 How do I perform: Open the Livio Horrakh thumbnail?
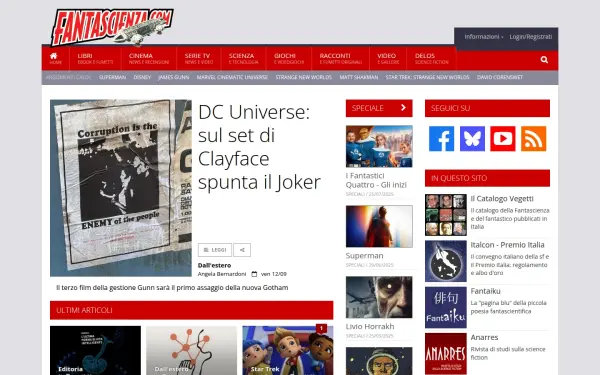379,297
